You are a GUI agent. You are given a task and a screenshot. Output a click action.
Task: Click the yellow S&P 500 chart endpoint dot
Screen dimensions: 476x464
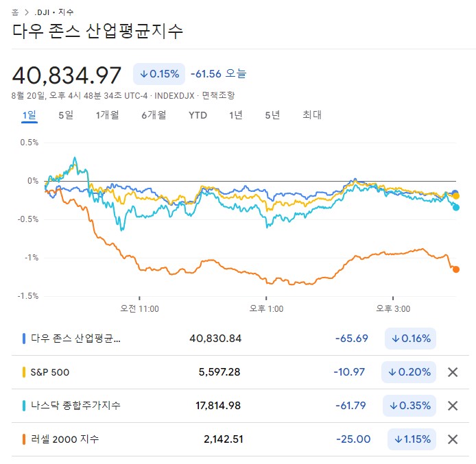(x=456, y=196)
